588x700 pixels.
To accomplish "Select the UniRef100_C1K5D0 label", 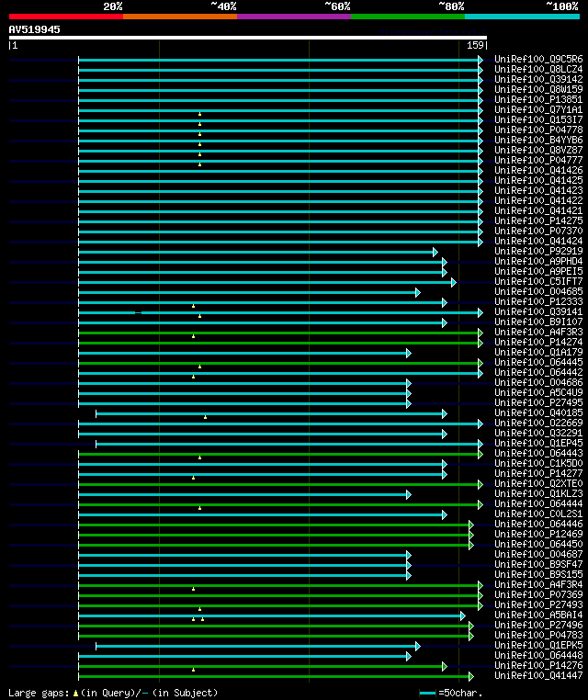I will tap(538, 463).
